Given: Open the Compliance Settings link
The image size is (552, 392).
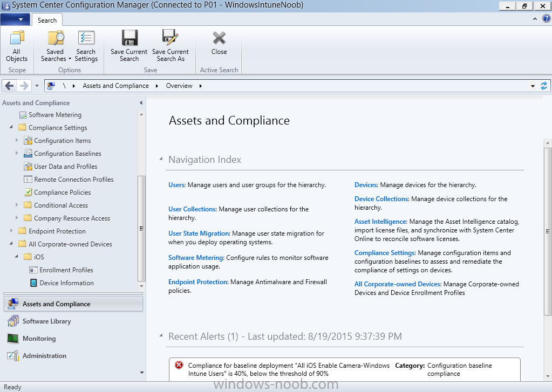Looking at the screenshot, I should (385, 253).
